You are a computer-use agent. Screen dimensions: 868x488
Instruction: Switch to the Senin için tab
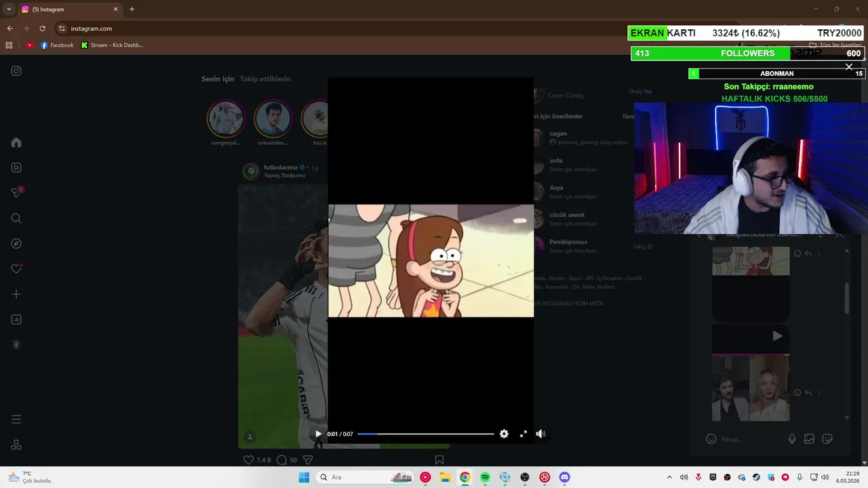tap(218, 79)
